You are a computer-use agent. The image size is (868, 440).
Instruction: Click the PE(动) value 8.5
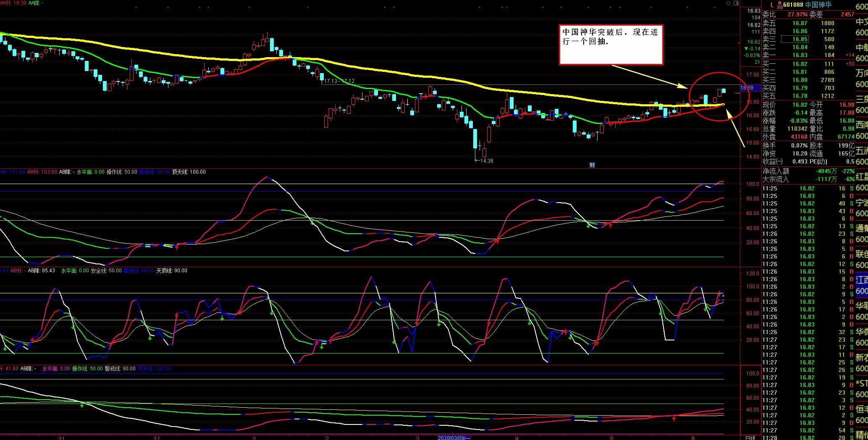(850, 161)
